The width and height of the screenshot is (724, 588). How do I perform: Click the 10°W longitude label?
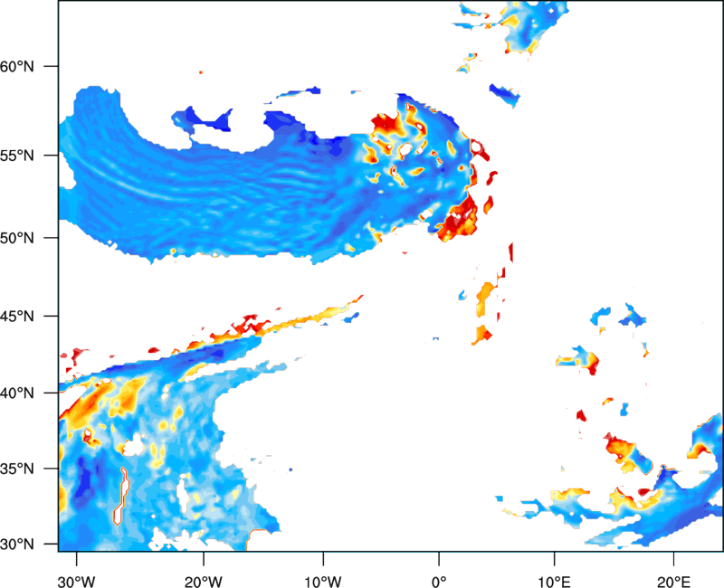[x=323, y=582]
